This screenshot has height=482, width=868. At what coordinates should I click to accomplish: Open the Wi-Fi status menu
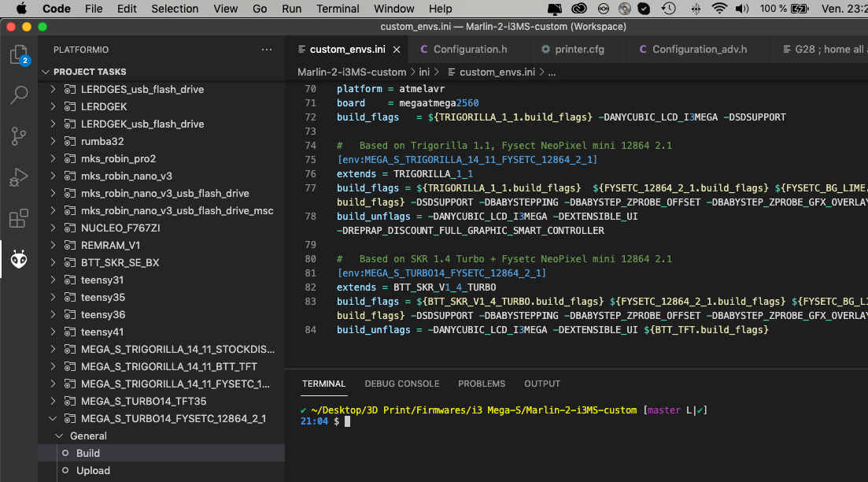tap(719, 9)
